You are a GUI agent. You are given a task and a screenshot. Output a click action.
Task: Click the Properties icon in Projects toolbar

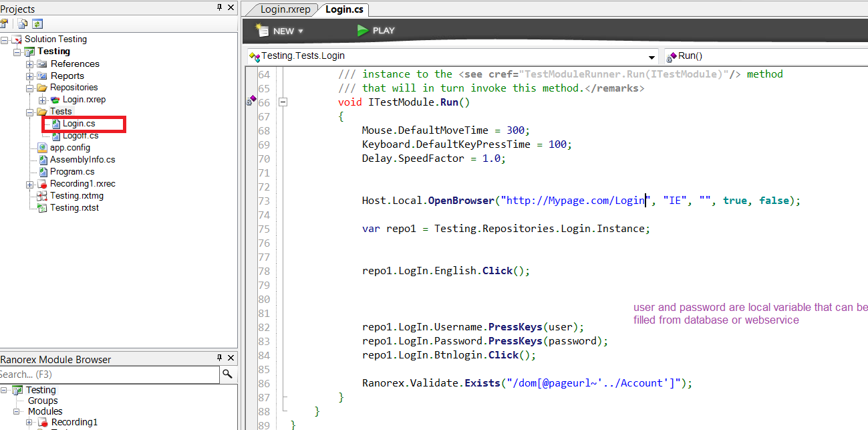(4, 23)
